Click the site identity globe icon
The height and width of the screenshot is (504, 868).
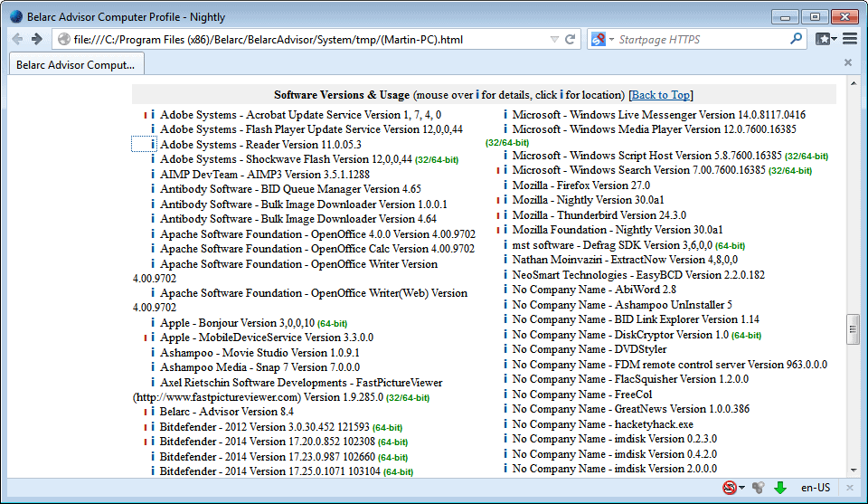point(64,39)
